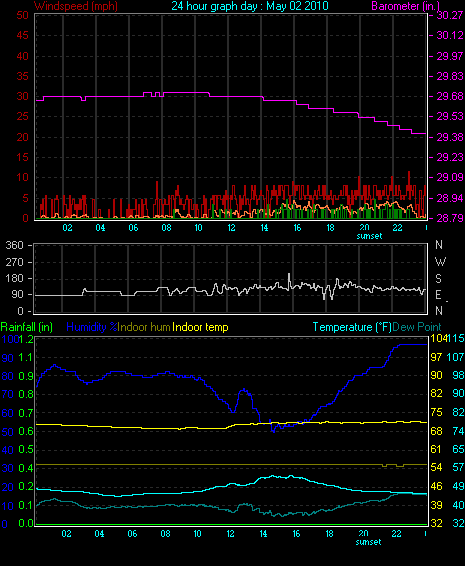The width and height of the screenshot is (465, 566).
Task: Click the red '25' windspeed tick label
Action: pos(22,117)
